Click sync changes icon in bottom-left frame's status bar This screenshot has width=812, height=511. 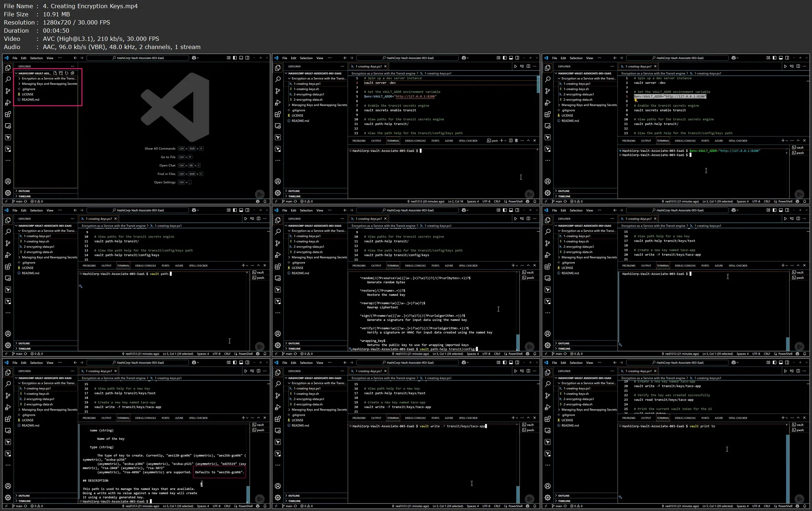(25, 506)
